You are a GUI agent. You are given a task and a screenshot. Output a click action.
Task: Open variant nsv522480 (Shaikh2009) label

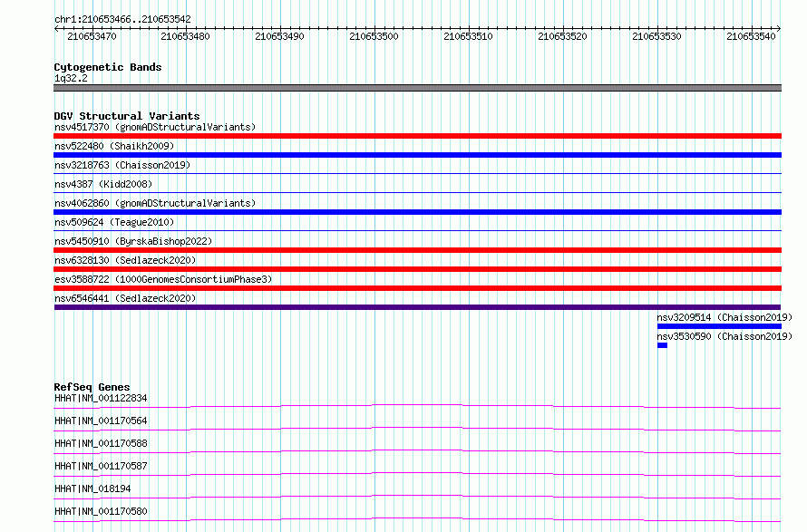(114, 146)
